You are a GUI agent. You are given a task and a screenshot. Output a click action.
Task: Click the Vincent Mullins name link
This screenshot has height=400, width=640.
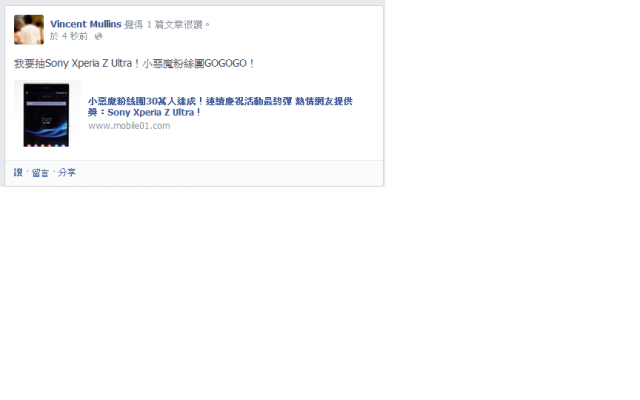click(86, 24)
